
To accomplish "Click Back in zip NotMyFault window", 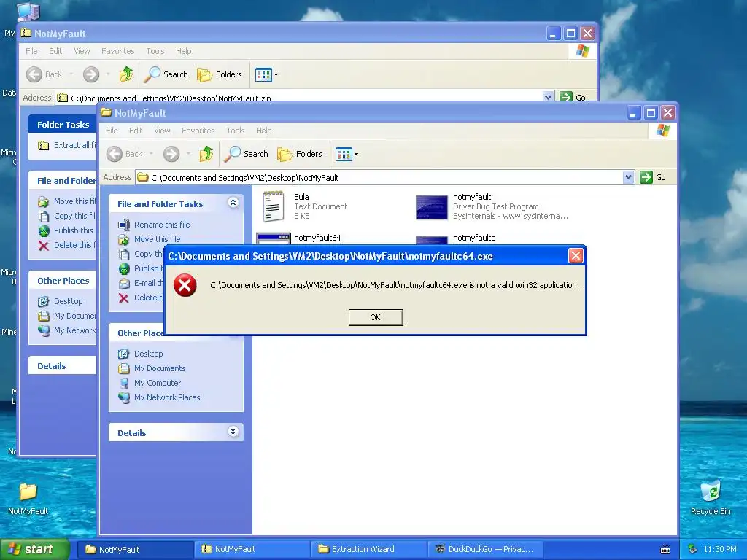I will (x=44, y=74).
